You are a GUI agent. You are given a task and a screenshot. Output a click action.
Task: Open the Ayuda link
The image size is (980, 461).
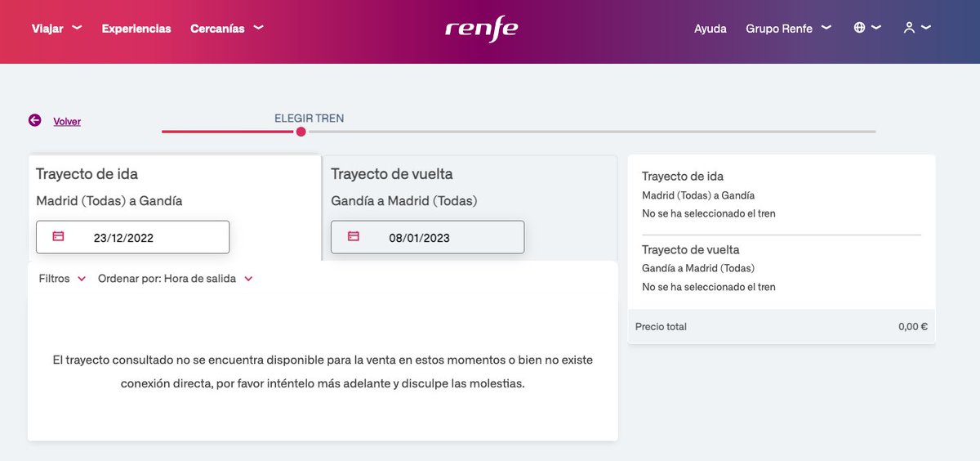point(710,29)
